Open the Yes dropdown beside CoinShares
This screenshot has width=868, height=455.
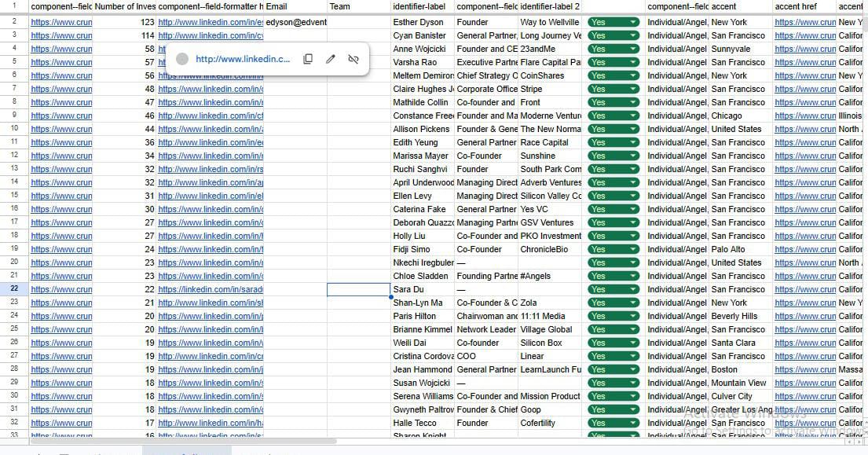613,75
